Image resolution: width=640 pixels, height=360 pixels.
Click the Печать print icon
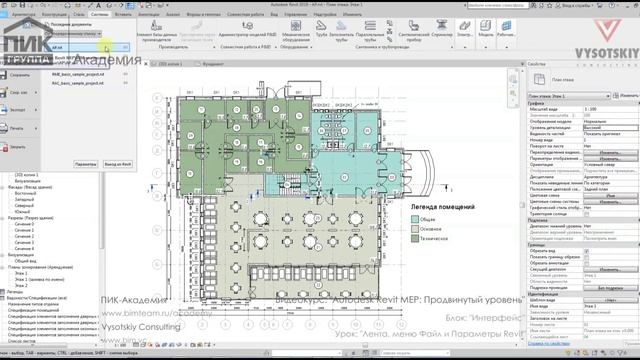point(4,128)
